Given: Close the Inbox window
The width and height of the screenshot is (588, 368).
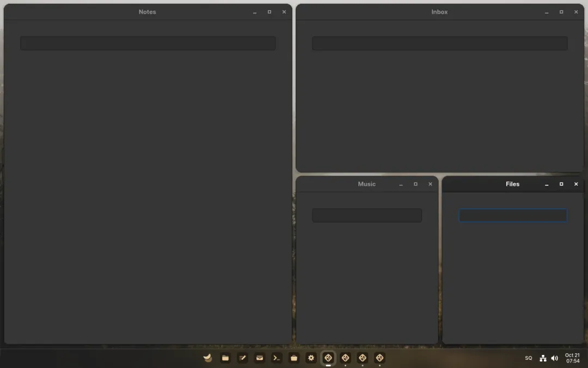Looking at the screenshot, I should (576, 12).
